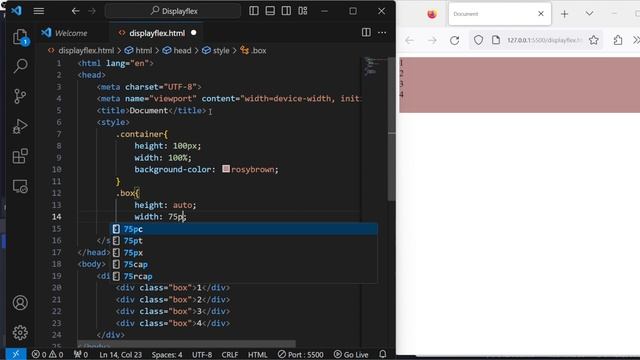Screen dimensions: 640x360
Task: Click the Port : 5500 status item
Action: click(x=300, y=354)
